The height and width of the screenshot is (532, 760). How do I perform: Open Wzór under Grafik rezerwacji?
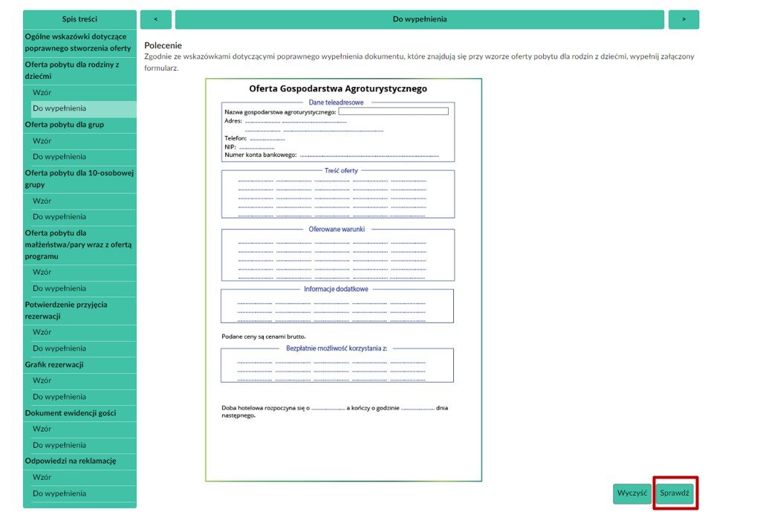42,380
